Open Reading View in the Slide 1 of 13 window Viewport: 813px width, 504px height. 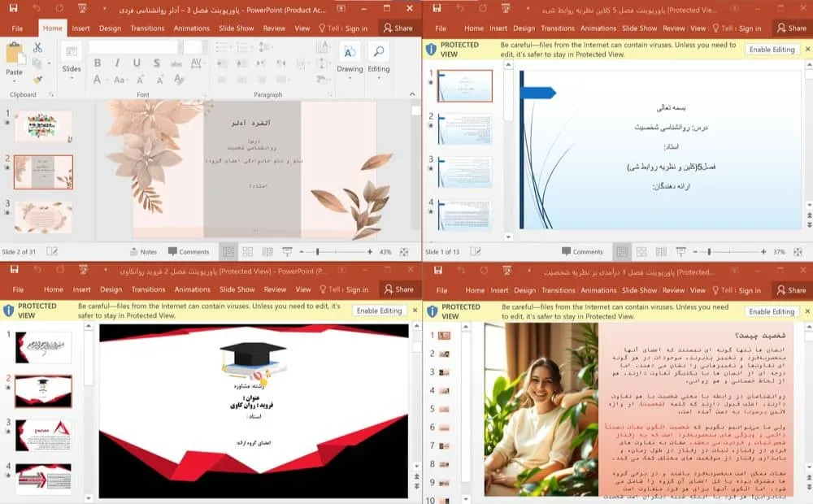point(660,252)
